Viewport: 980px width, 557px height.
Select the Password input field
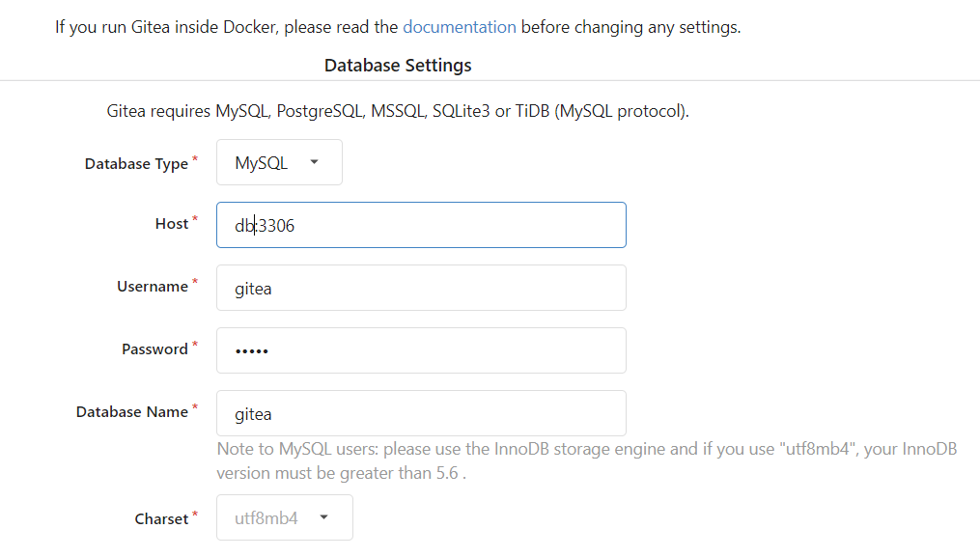point(421,350)
